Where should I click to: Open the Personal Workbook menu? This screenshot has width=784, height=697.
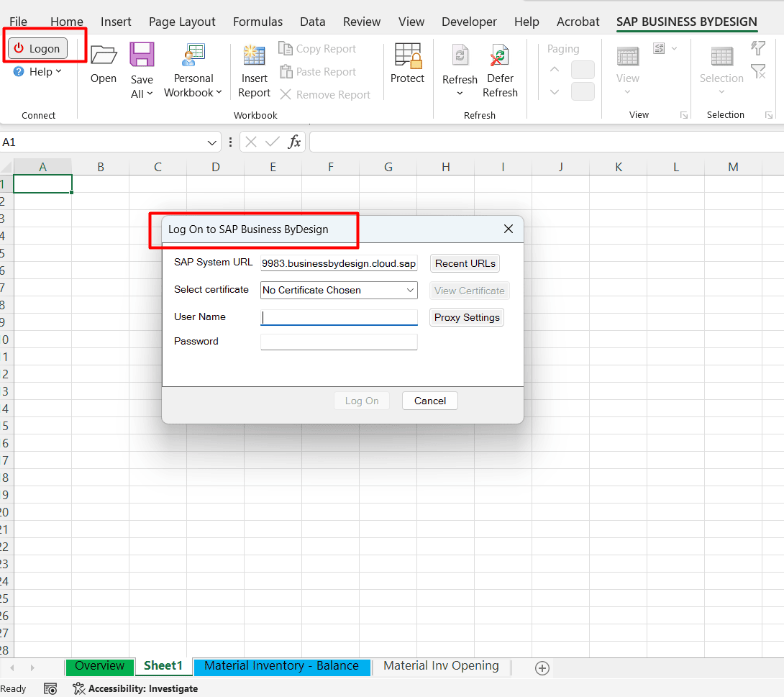193,71
